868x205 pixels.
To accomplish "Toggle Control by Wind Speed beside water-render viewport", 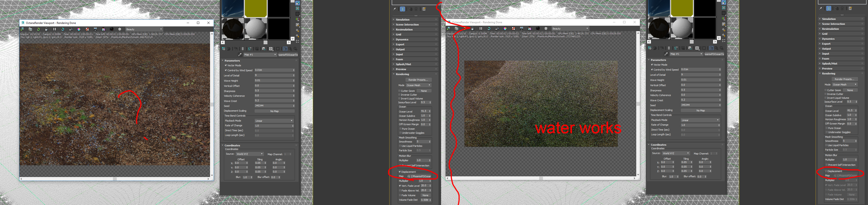I will tap(652, 70).
